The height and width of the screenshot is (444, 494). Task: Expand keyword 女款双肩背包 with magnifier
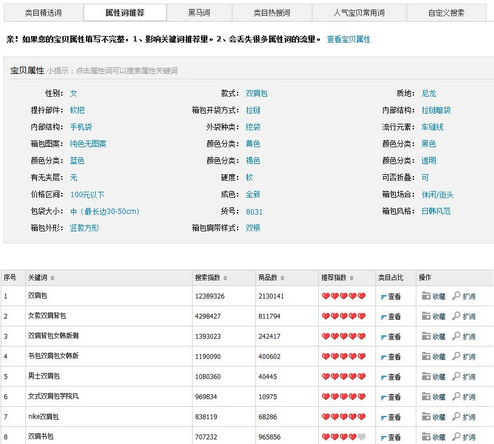(464, 316)
